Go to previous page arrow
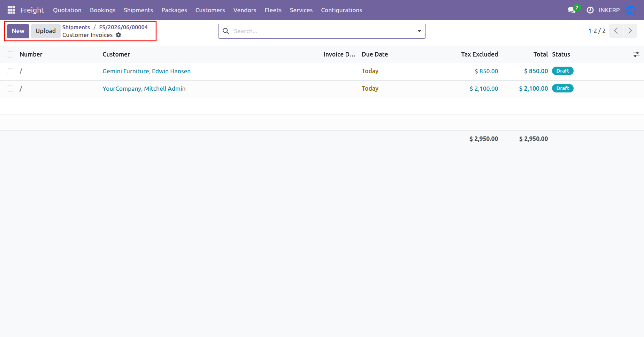This screenshot has width=644, height=337. 616,31
